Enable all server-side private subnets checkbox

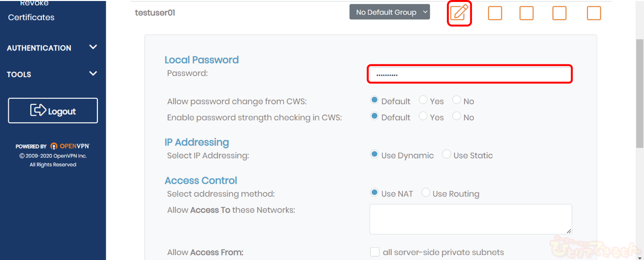click(375, 252)
